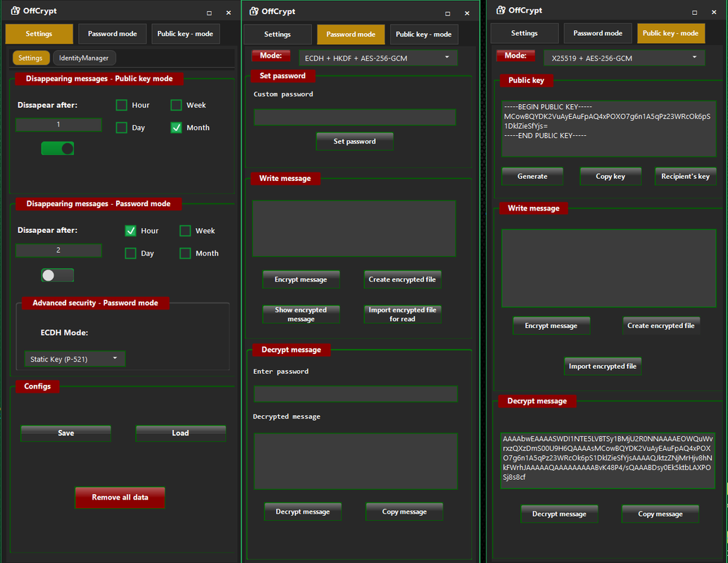Screen dimensions: 728x563
Task: Maximize the right Public key mode window
Action: pos(695,13)
